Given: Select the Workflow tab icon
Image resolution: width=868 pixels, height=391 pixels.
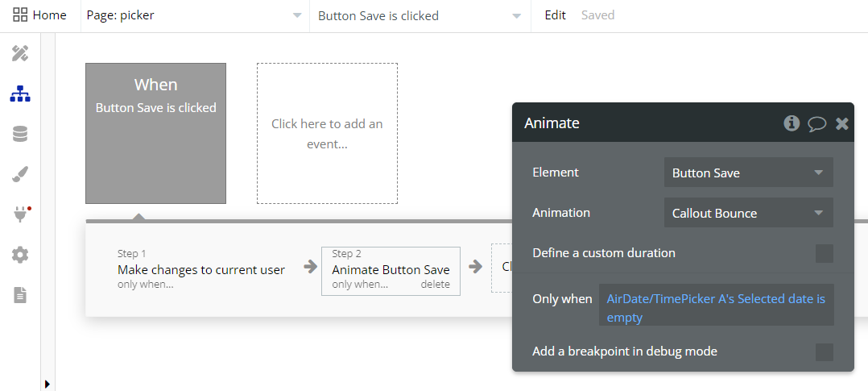Looking at the screenshot, I should (20, 94).
